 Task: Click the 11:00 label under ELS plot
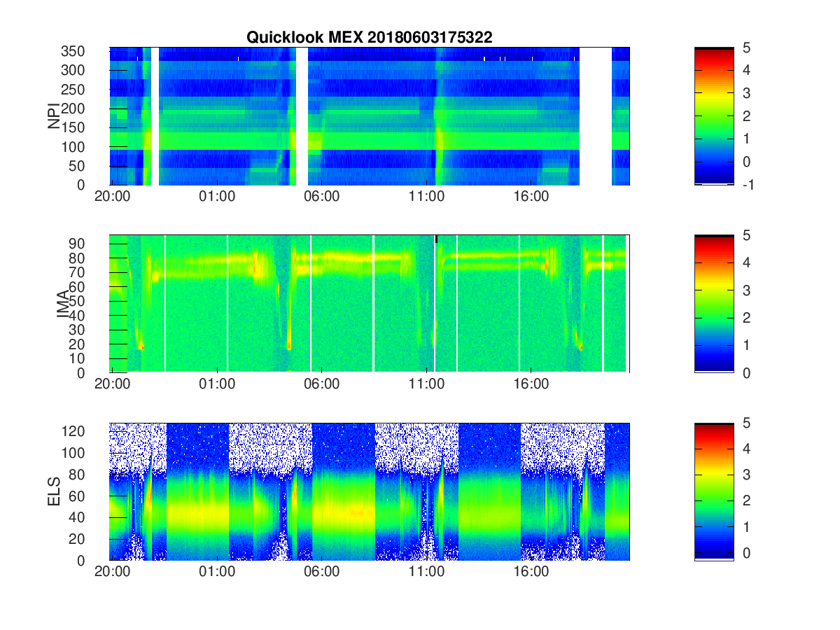tap(426, 572)
